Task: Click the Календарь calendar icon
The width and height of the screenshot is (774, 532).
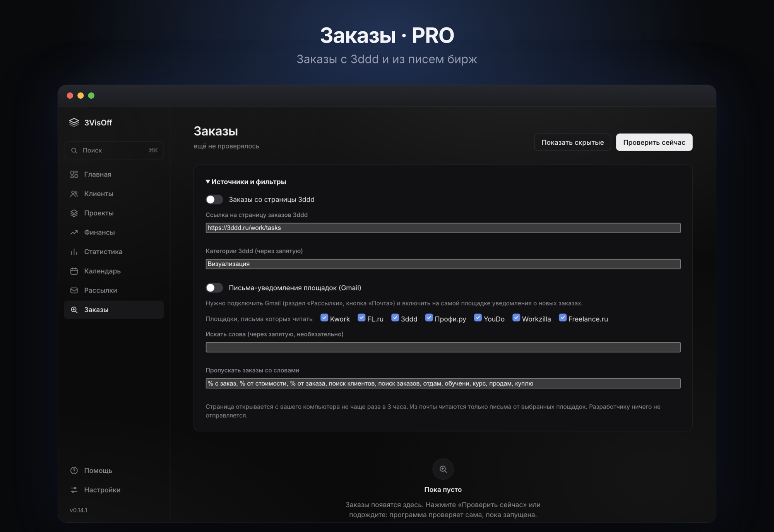Action: (74, 271)
